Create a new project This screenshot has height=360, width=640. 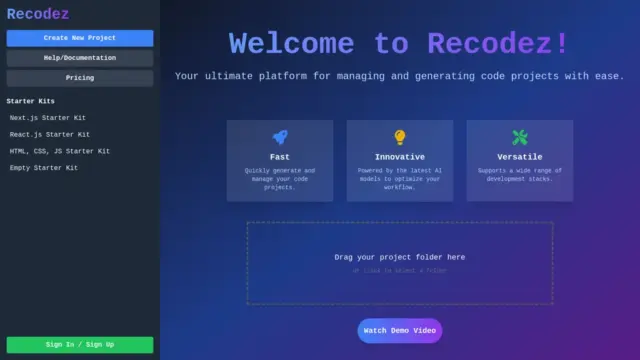(80, 38)
